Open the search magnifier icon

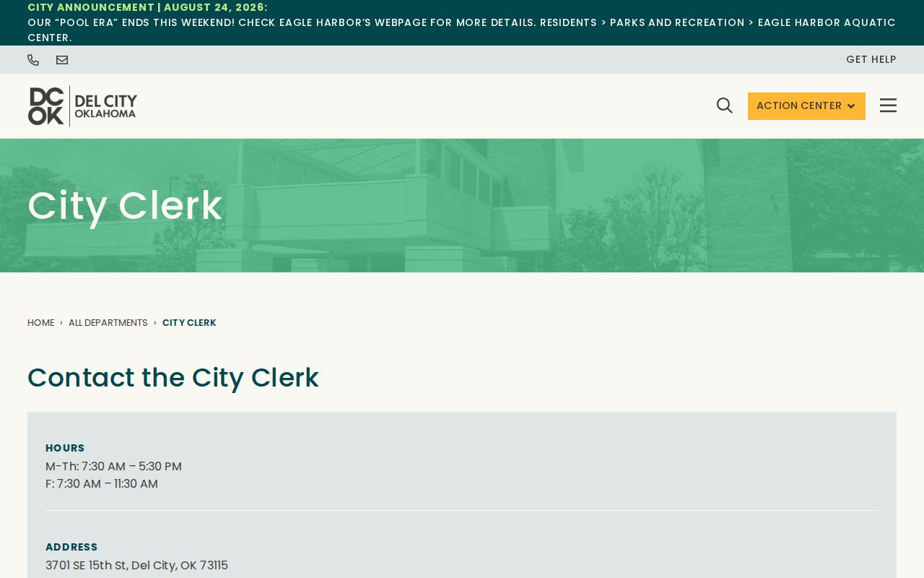click(725, 105)
